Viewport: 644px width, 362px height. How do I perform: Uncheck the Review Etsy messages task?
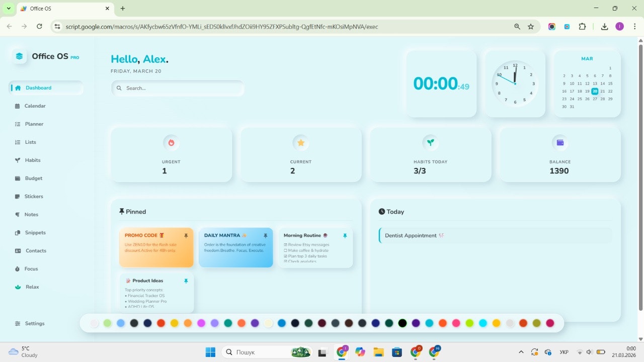285,244
